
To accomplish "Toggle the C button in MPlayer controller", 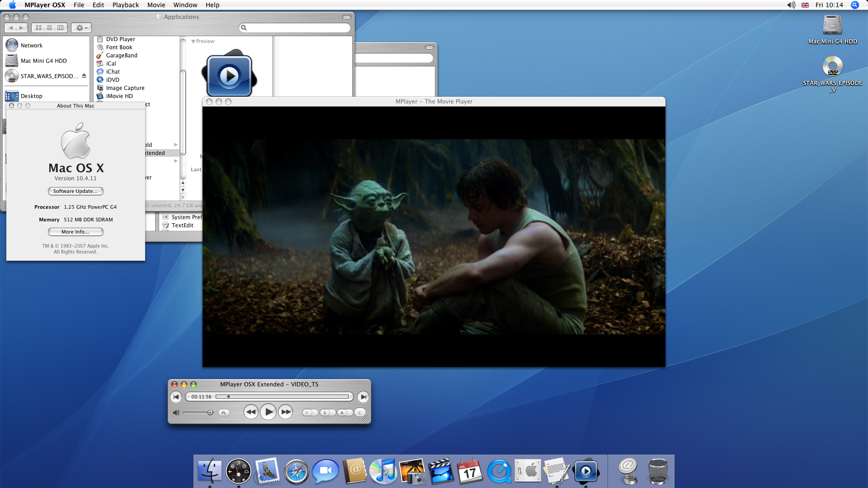I will [x=360, y=413].
